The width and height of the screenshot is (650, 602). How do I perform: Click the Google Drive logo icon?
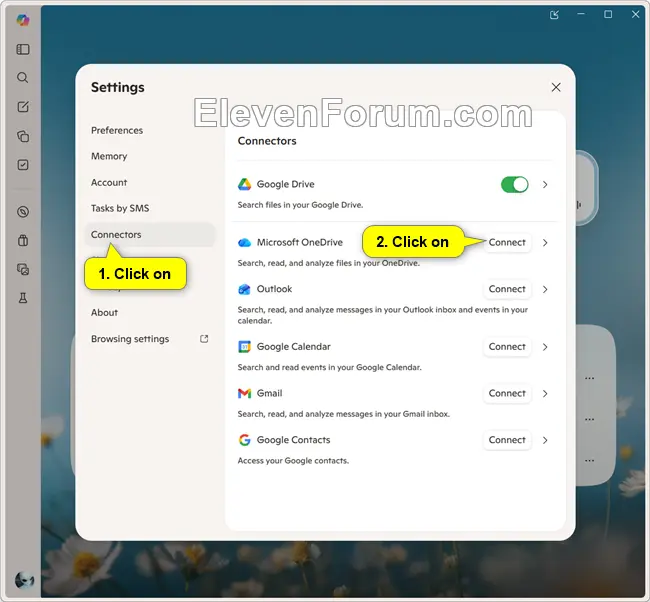[245, 184]
